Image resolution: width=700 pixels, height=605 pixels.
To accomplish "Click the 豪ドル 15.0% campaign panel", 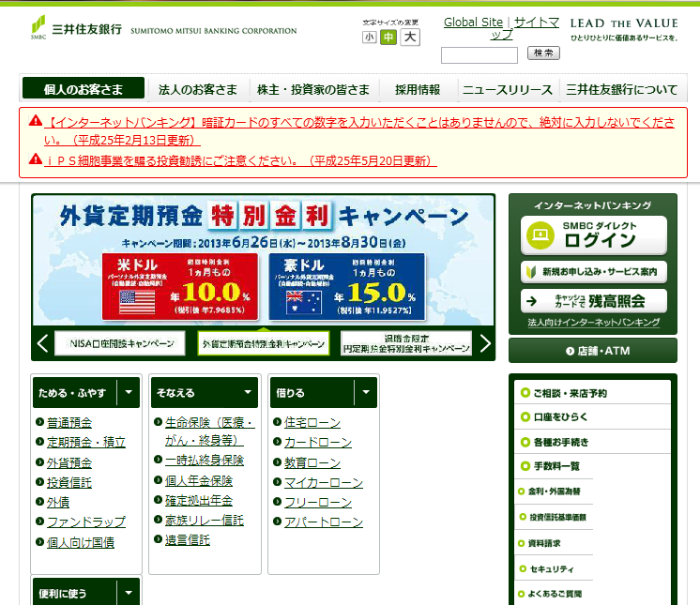I will (x=347, y=286).
